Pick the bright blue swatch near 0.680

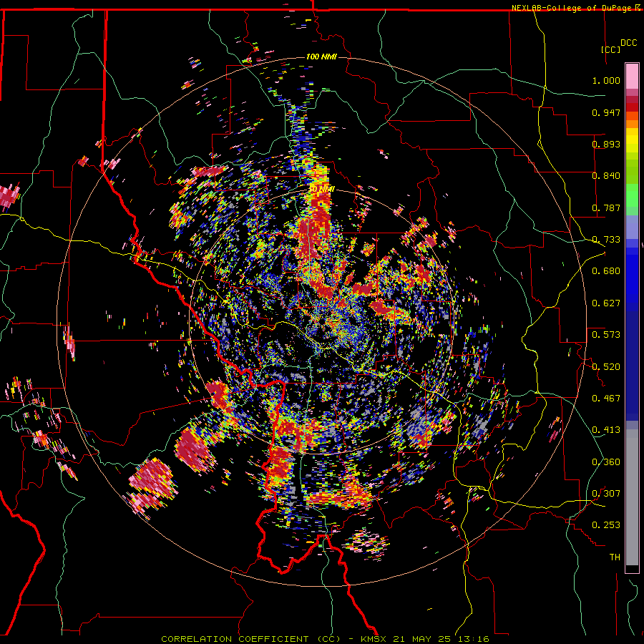632,273
